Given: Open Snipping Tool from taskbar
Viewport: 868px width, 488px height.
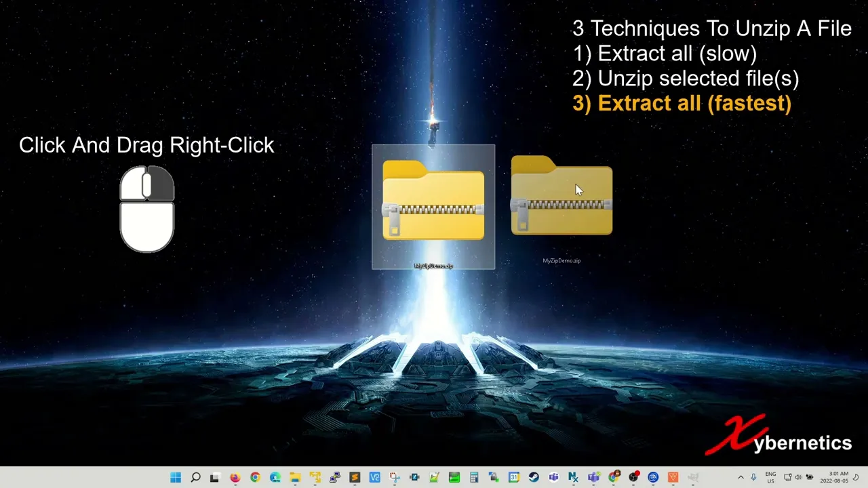Looking at the screenshot, I should (394, 477).
